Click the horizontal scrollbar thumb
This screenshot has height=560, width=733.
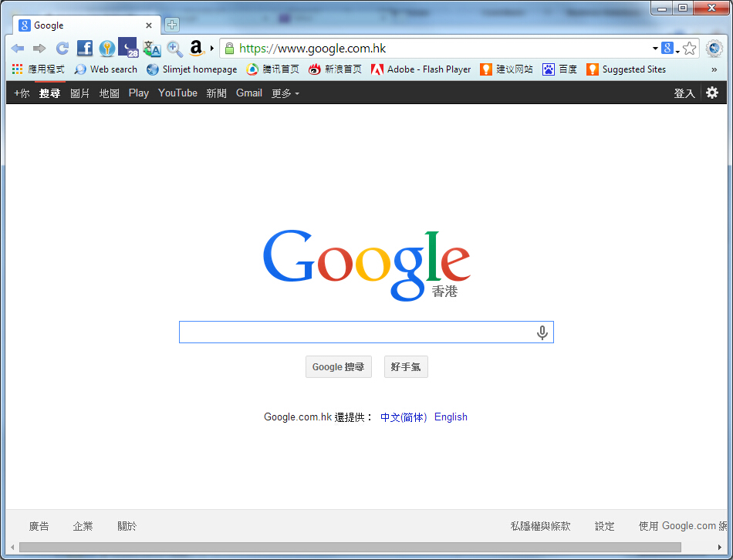point(350,547)
